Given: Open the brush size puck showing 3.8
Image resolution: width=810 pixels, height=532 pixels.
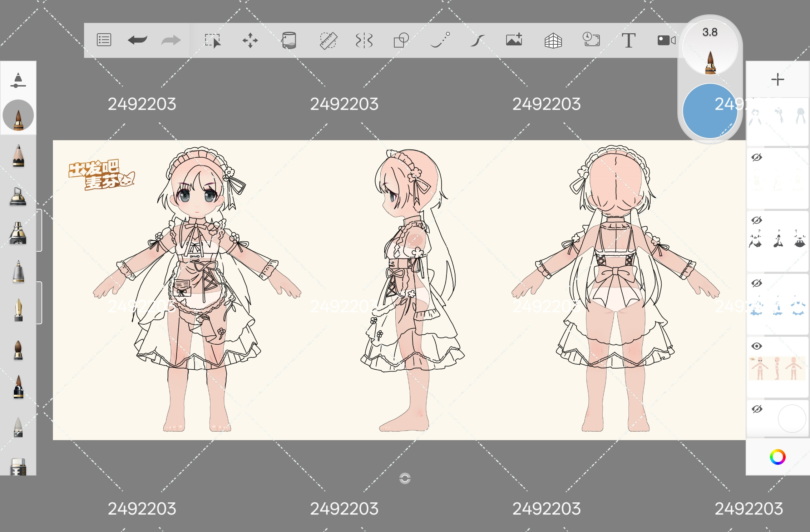Looking at the screenshot, I should click(710, 47).
